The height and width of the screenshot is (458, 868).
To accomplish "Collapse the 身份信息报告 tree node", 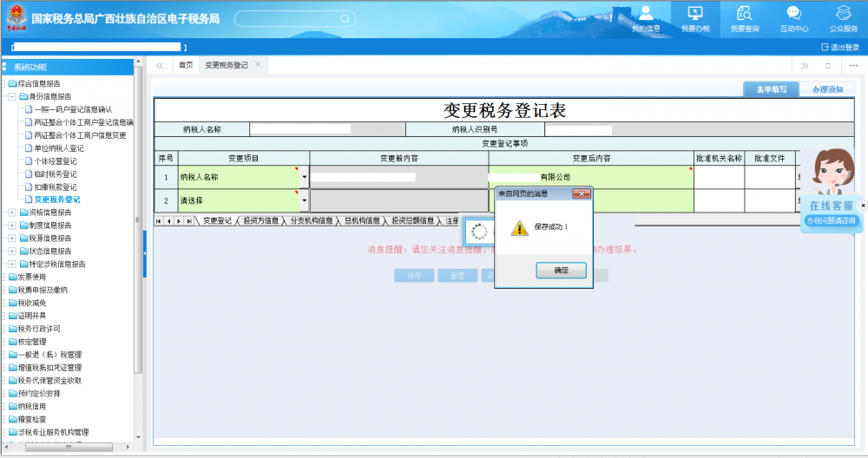I will click(x=12, y=97).
